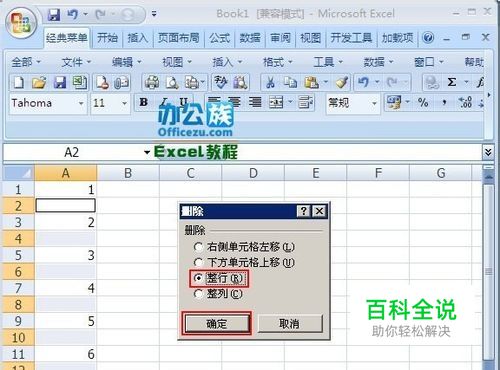The width and height of the screenshot is (500, 370).
Task: Click the Open folder icon
Action: pos(39,82)
